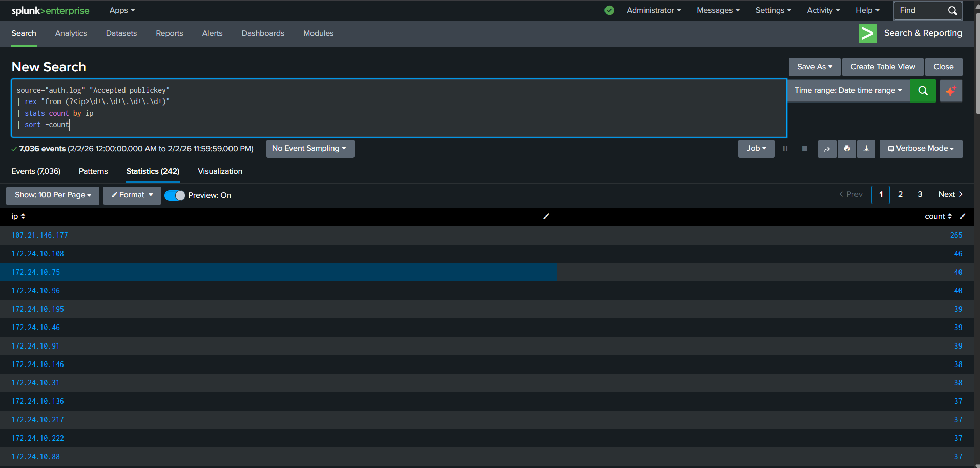Click IP 107.21.146.177
The height and width of the screenshot is (468, 980).
point(39,235)
